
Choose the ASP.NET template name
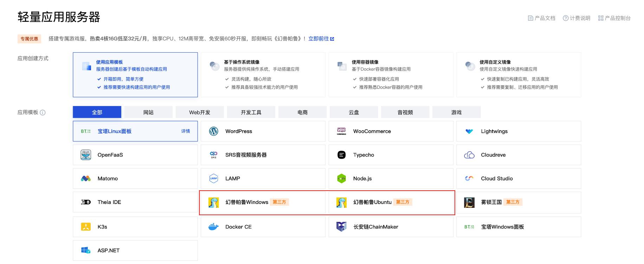(109, 250)
